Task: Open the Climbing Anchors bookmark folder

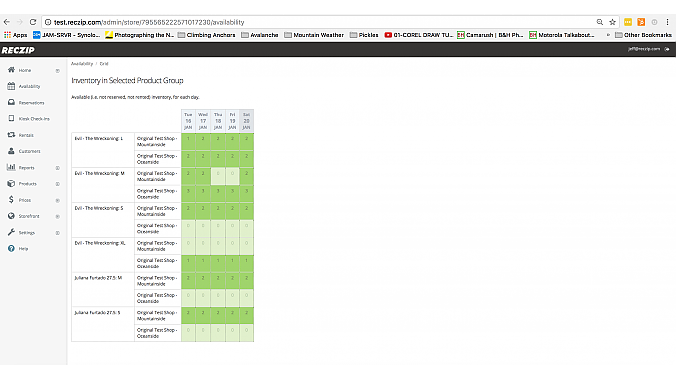Action: 207,35
